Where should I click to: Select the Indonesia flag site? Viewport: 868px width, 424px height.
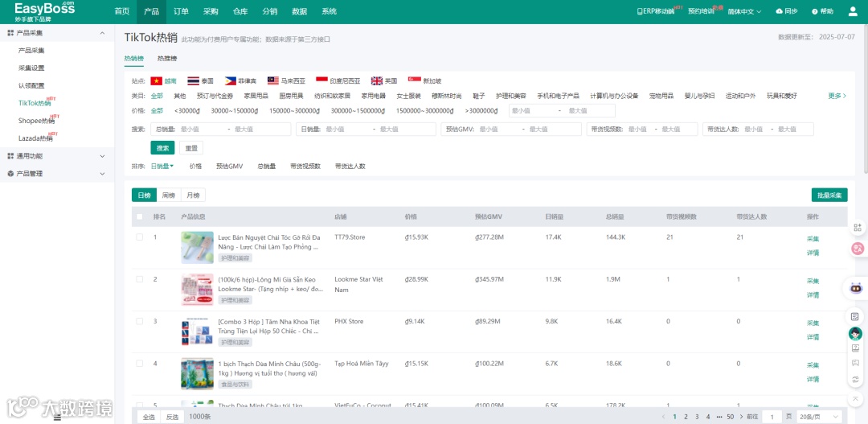tap(321, 81)
